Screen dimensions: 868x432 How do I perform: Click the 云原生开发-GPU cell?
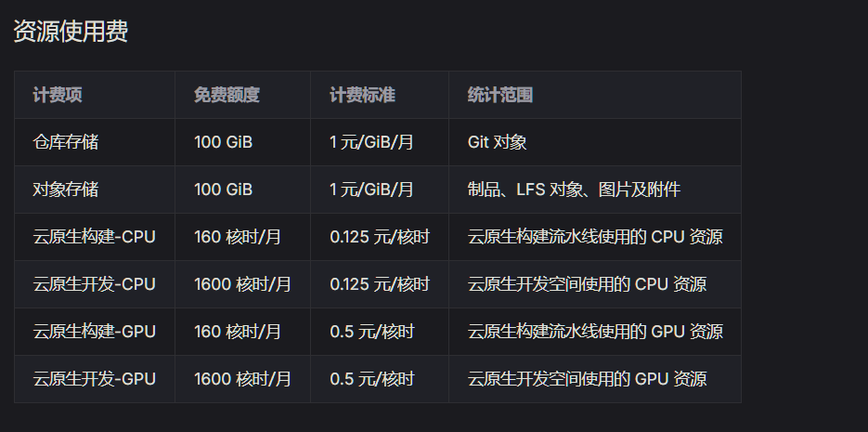(x=94, y=379)
